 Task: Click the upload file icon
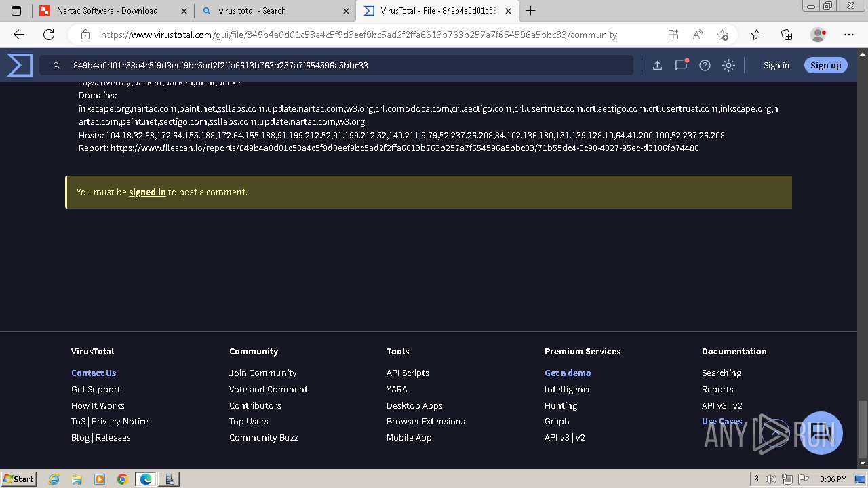point(657,65)
